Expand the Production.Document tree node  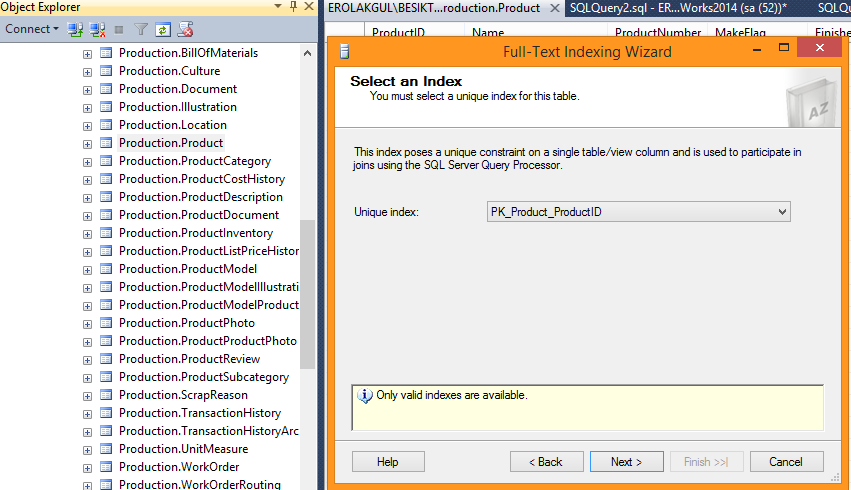(88, 89)
